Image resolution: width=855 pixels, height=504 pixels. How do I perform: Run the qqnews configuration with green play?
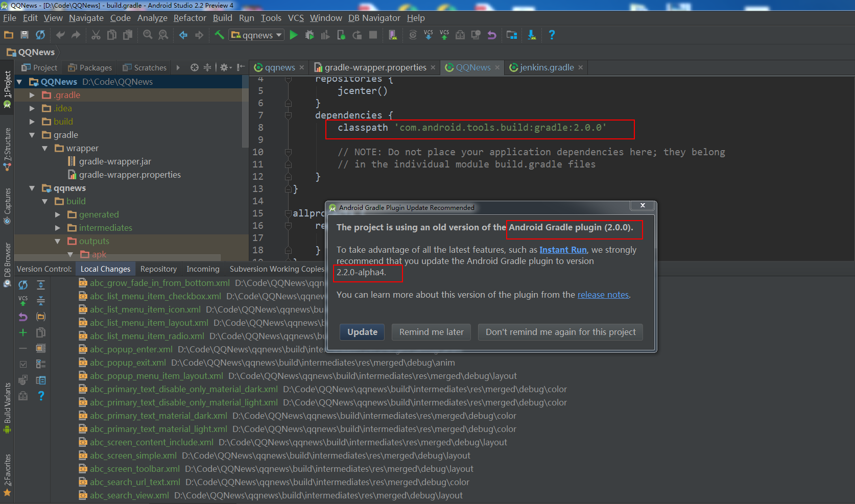tap(294, 35)
